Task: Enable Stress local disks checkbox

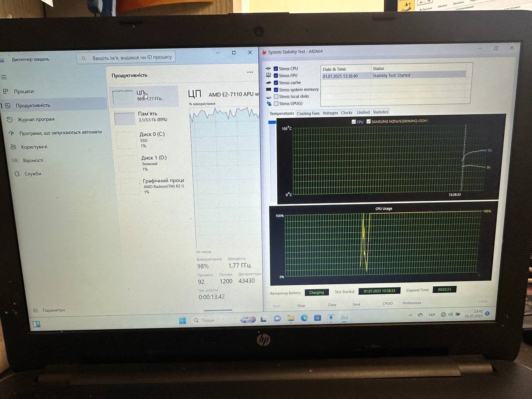Action: point(276,96)
